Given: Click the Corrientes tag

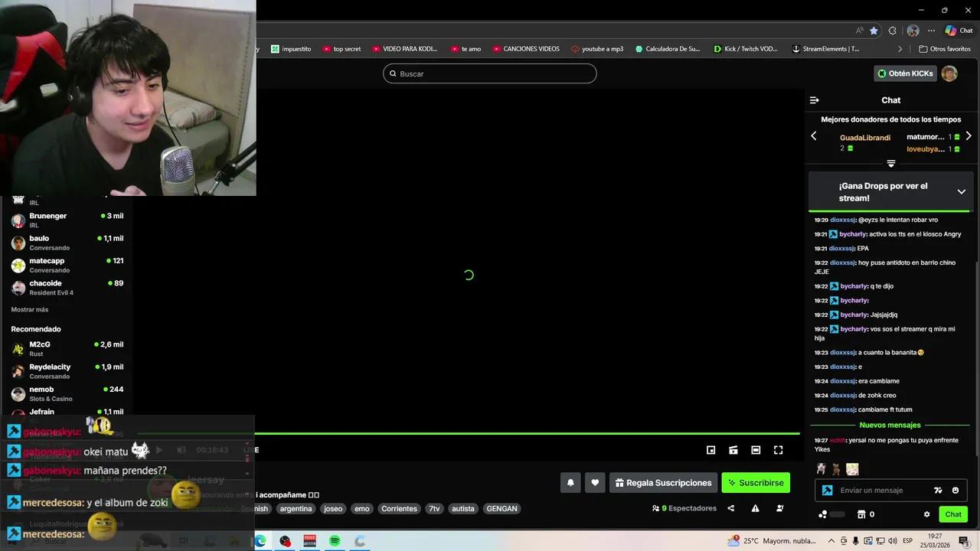Looking at the screenshot, I should 399,508.
